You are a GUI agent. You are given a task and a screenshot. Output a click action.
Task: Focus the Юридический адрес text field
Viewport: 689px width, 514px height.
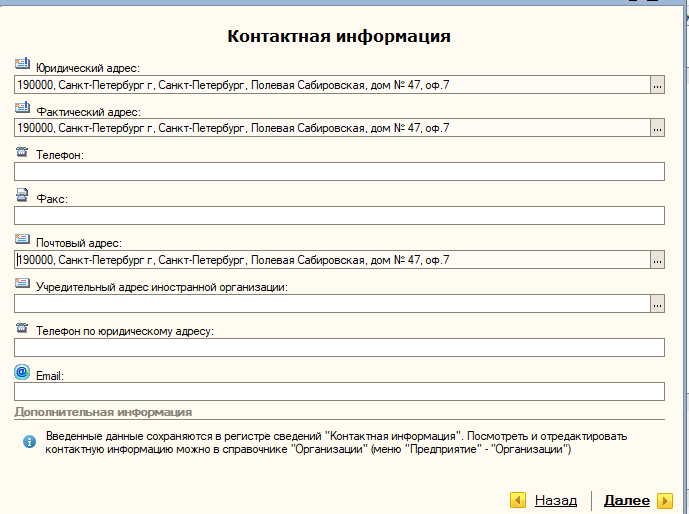[332, 85]
